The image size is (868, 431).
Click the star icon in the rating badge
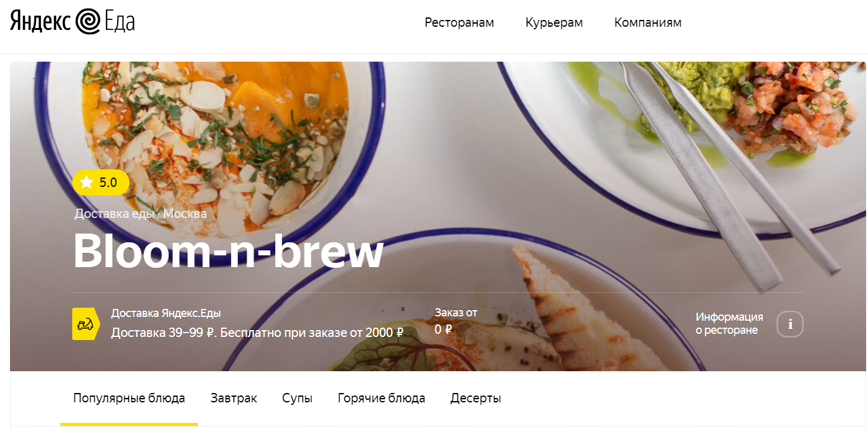coord(87,182)
